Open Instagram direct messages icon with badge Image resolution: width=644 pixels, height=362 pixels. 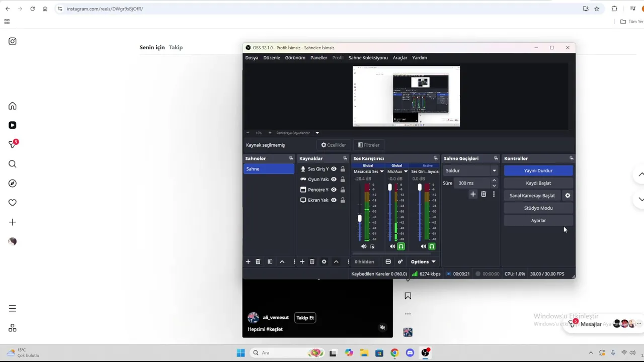13,145
